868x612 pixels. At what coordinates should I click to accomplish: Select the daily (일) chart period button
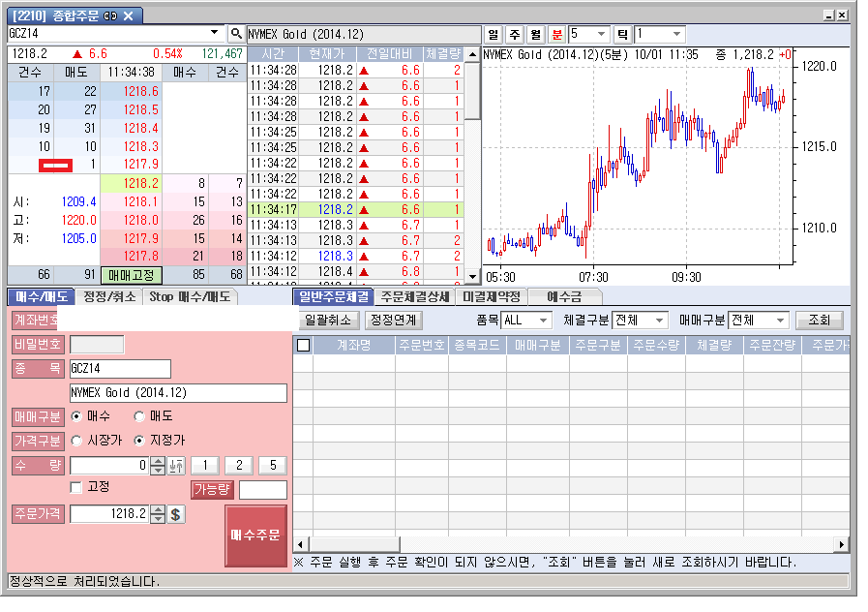(x=494, y=34)
